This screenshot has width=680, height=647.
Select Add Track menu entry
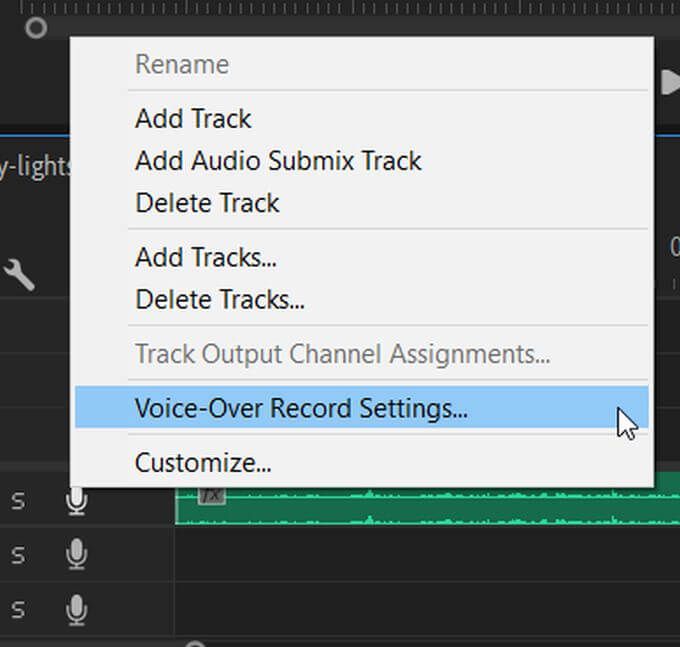[362, 118]
